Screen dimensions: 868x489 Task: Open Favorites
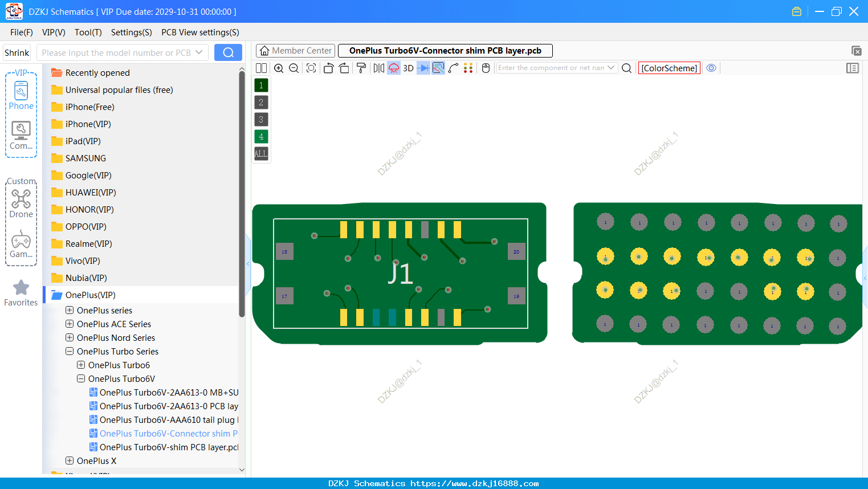pyautogui.click(x=21, y=294)
